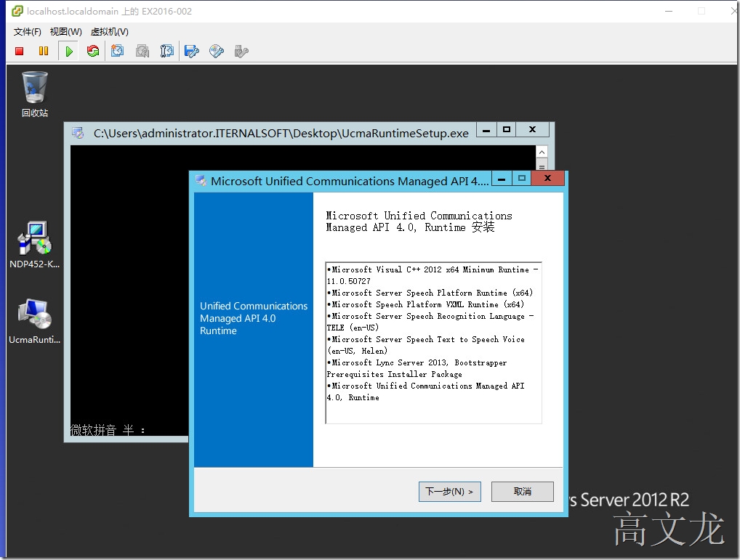Screen dimensions: 740x560
Task: Click the console window title bar icon
Action: point(78,134)
